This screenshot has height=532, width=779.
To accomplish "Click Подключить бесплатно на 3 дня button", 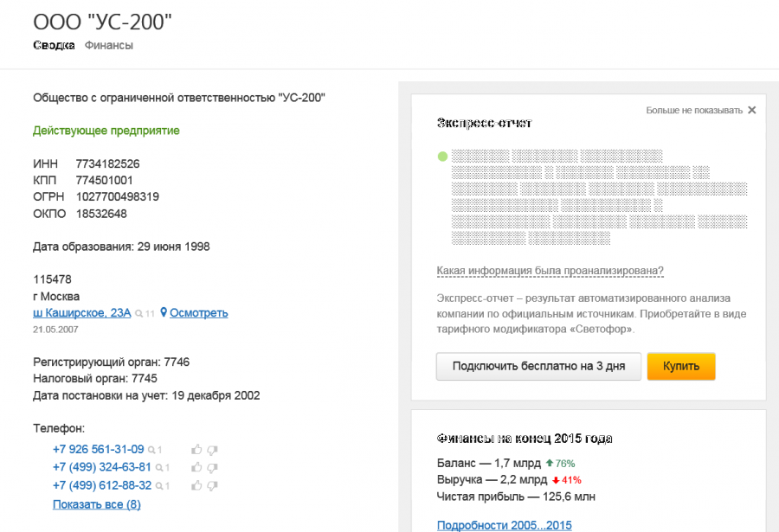I will pyautogui.click(x=538, y=366).
